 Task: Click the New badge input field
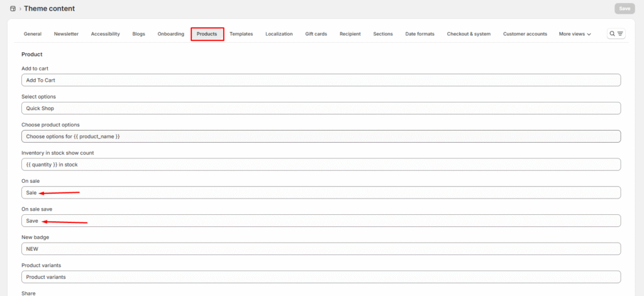coord(321,249)
